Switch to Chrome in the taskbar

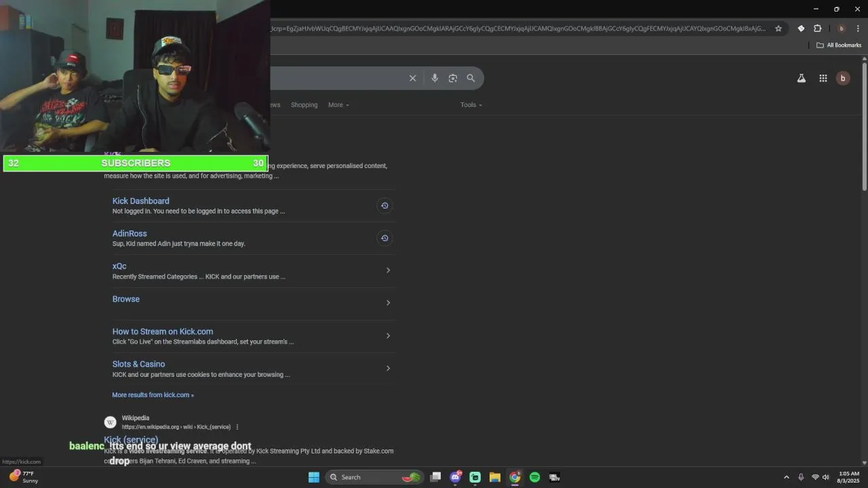pyautogui.click(x=515, y=477)
